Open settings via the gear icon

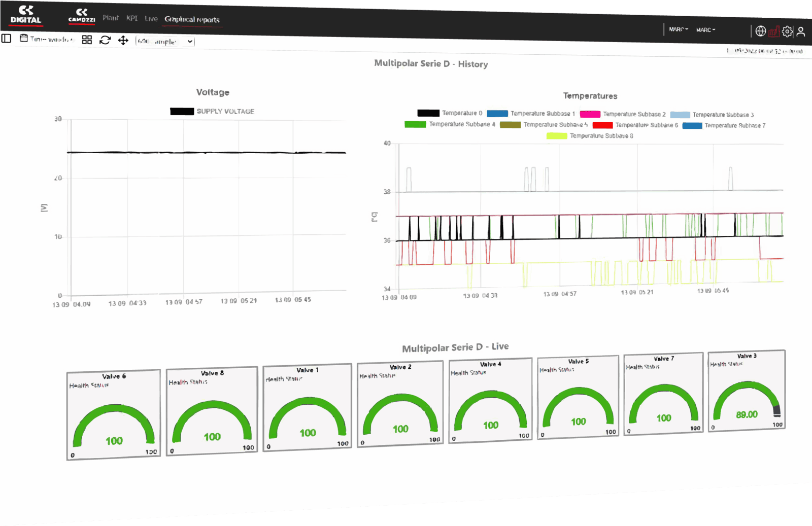tap(787, 31)
